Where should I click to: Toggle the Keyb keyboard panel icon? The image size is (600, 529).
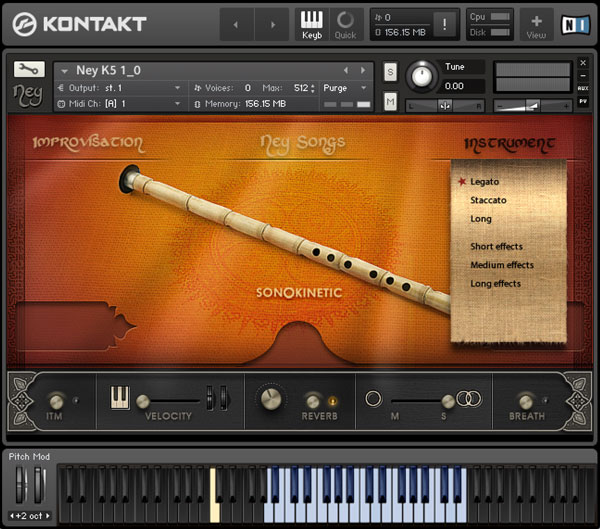point(312,24)
